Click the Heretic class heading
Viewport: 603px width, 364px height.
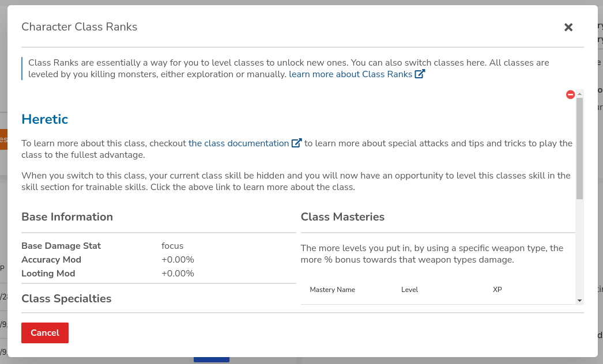pyautogui.click(x=44, y=119)
